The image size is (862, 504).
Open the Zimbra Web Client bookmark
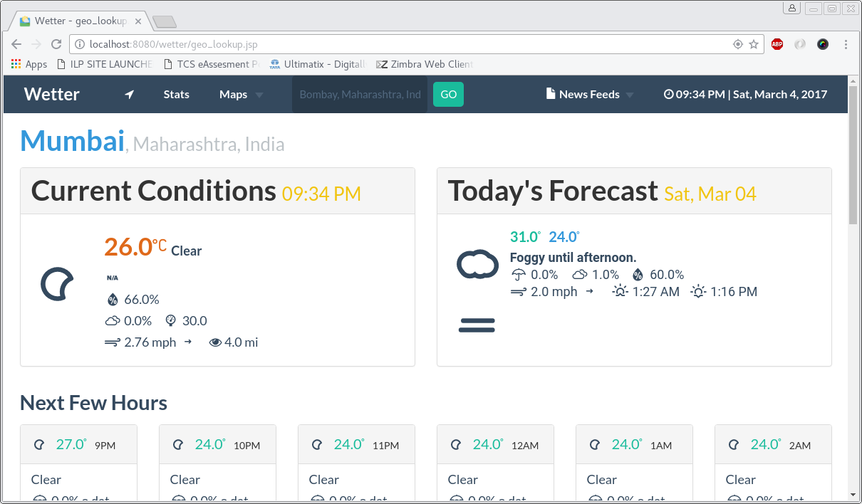(x=424, y=64)
